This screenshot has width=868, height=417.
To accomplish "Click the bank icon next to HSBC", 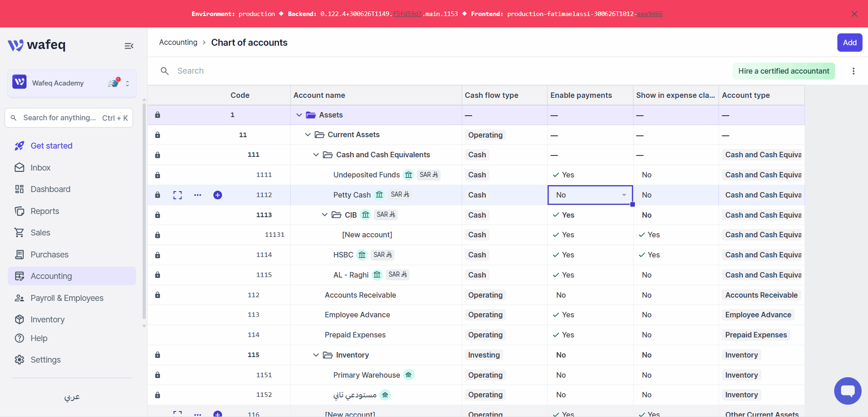I will 362,255.
